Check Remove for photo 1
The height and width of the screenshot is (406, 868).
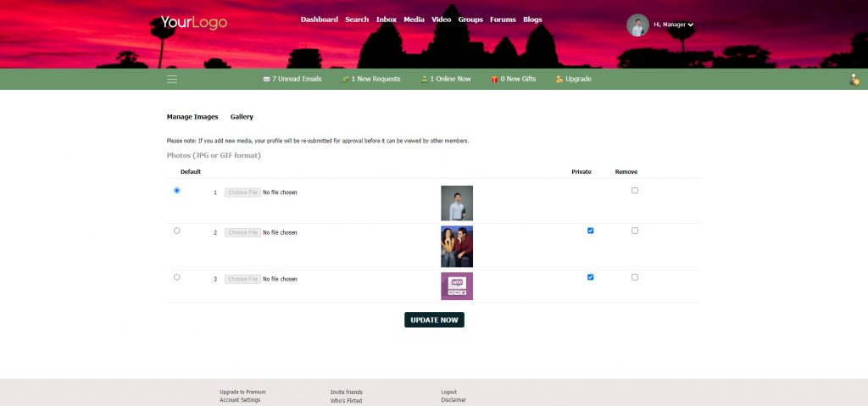tap(635, 191)
